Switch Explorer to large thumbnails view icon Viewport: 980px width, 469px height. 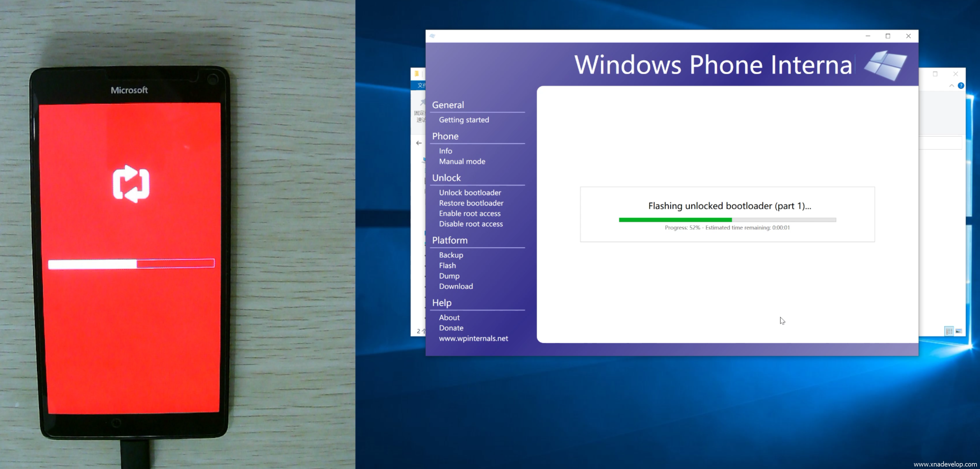(x=959, y=331)
